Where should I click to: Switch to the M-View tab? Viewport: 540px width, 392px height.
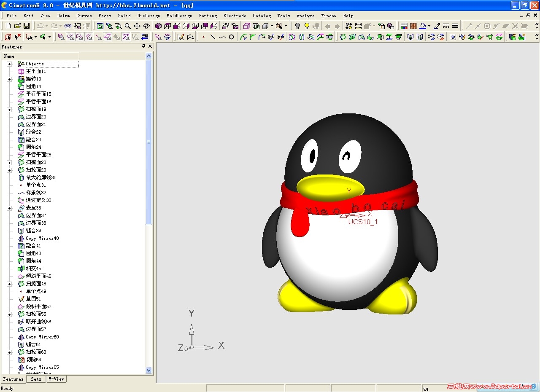pos(56,379)
